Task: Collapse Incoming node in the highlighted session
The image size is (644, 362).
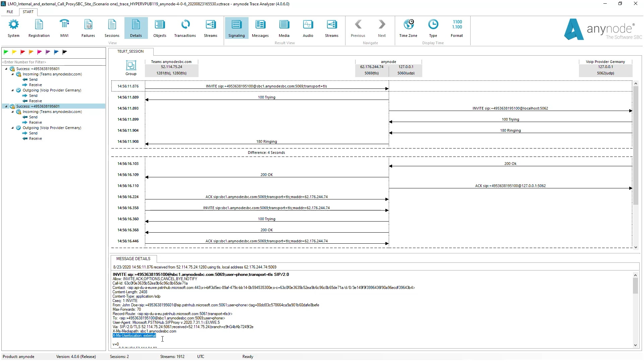Action: pyautogui.click(x=13, y=112)
